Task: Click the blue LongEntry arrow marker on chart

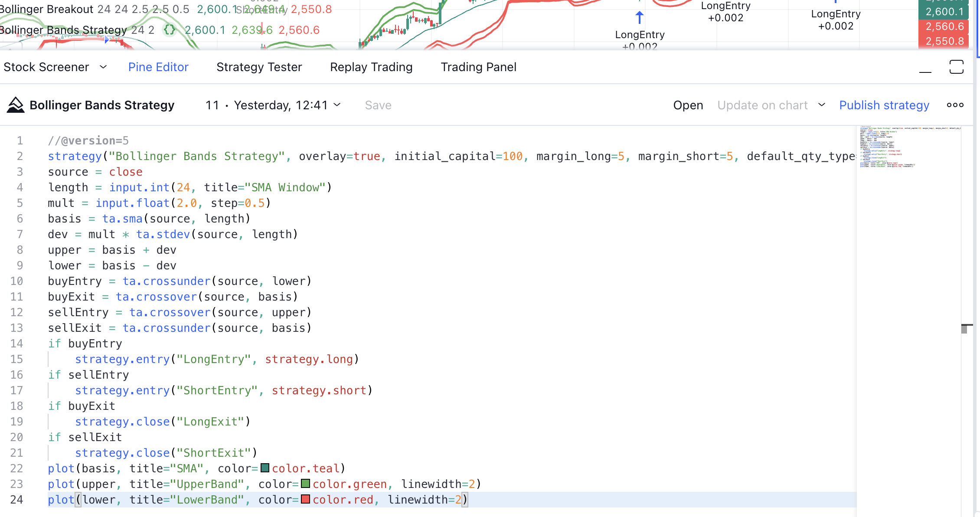Action: (x=640, y=18)
